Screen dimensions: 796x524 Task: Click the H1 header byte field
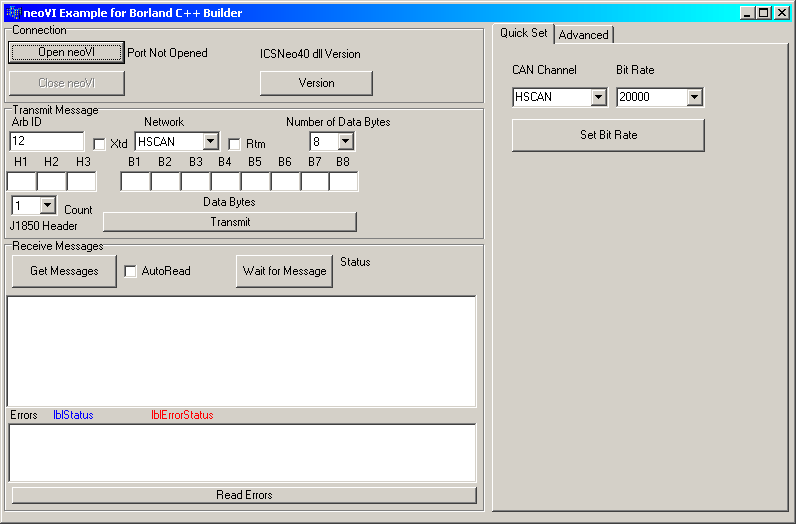pyautogui.click(x=21, y=181)
